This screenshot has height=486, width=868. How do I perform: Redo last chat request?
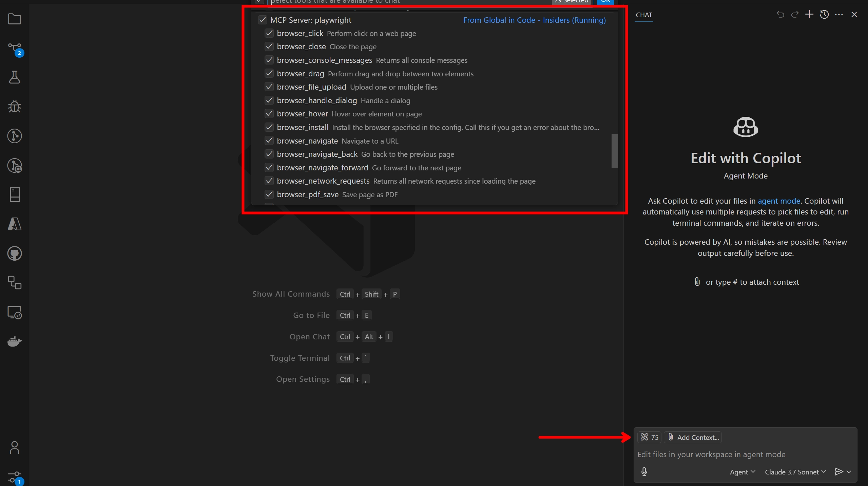click(795, 15)
